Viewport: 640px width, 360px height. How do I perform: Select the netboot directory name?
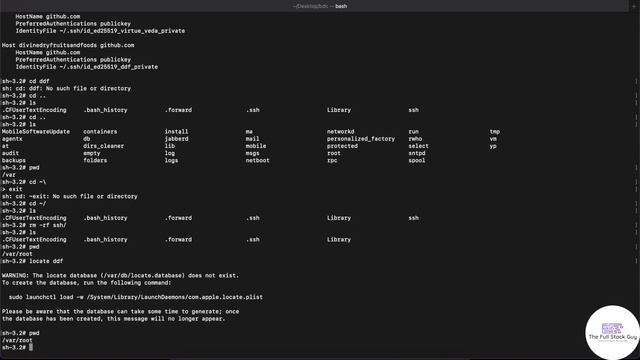tap(258, 161)
